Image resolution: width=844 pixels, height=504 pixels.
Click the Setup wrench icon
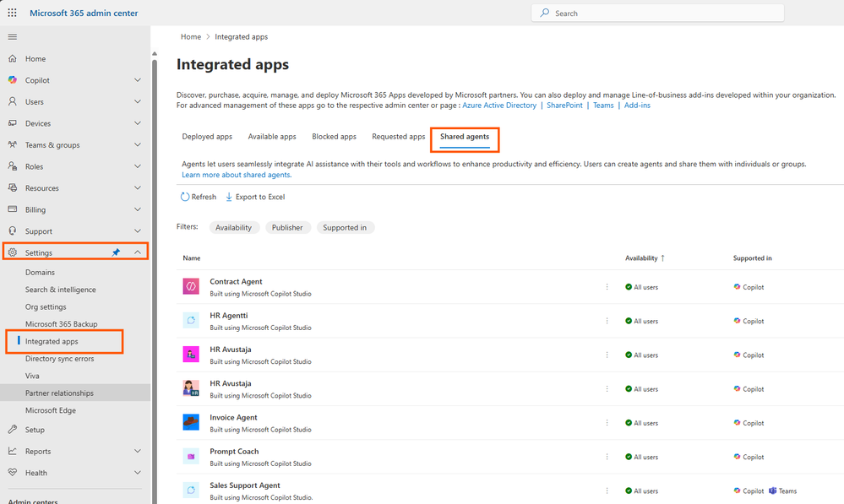coord(13,429)
